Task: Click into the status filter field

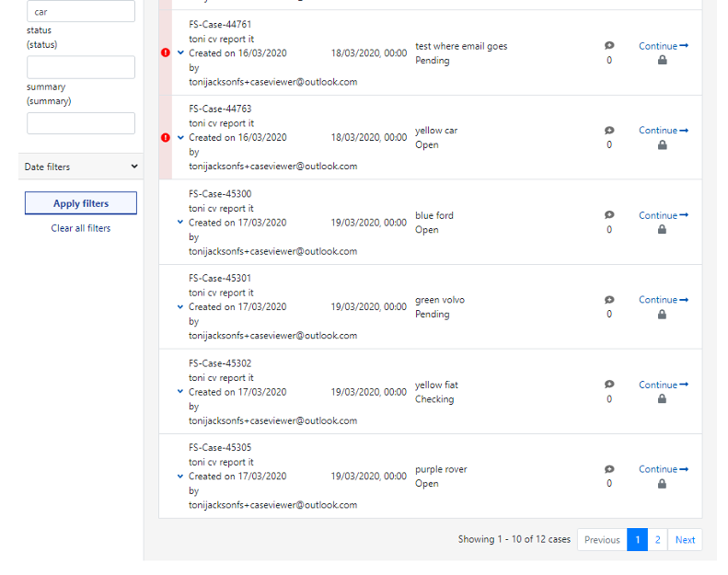Action: pos(81,67)
